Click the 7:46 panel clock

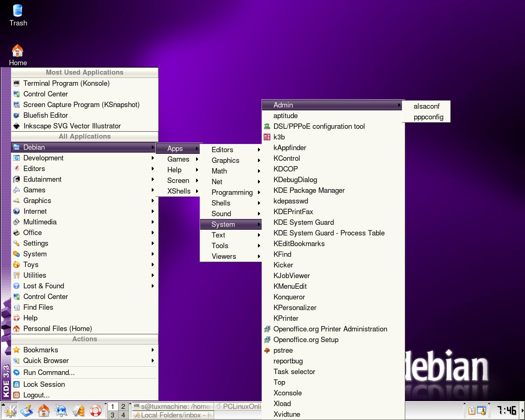(x=507, y=411)
